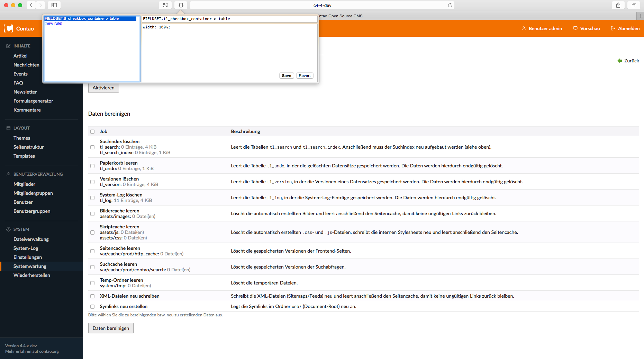Open Kommentare in the sidebar

[27, 110]
